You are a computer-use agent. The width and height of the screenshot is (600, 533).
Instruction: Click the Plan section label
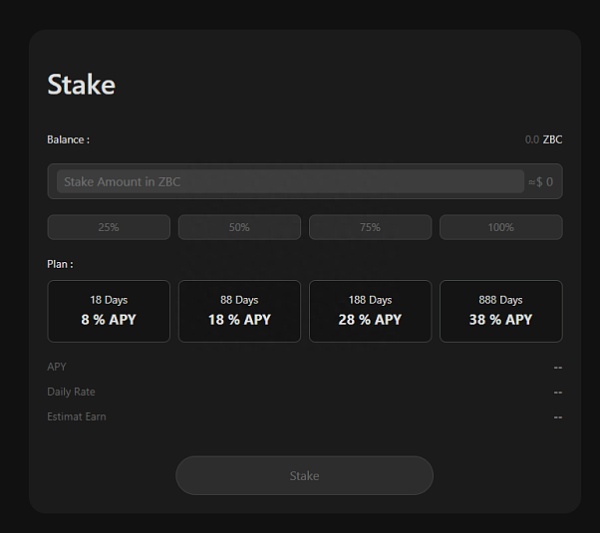pos(60,264)
